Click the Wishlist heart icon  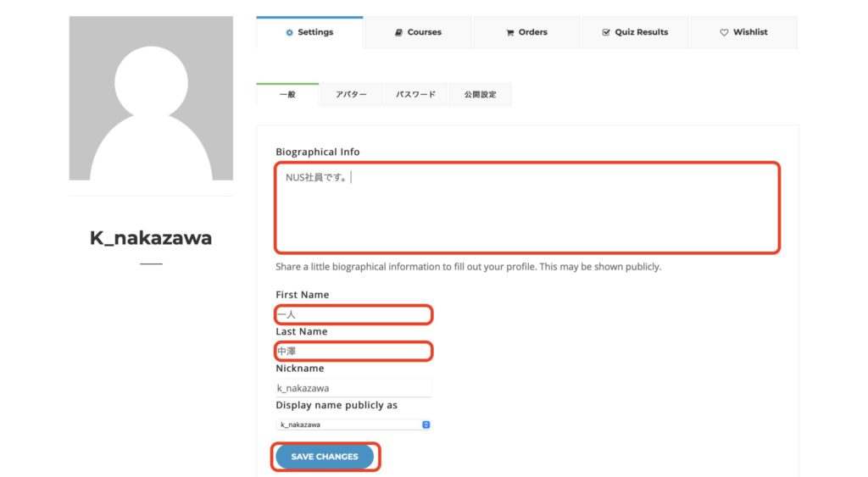[x=724, y=33]
